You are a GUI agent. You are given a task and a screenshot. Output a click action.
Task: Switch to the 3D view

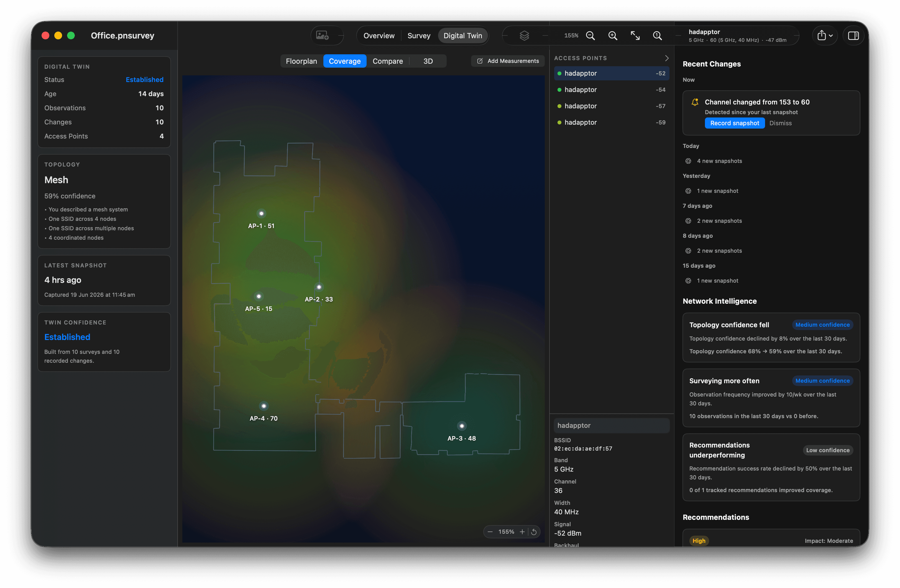pyautogui.click(x=428, y=61)
